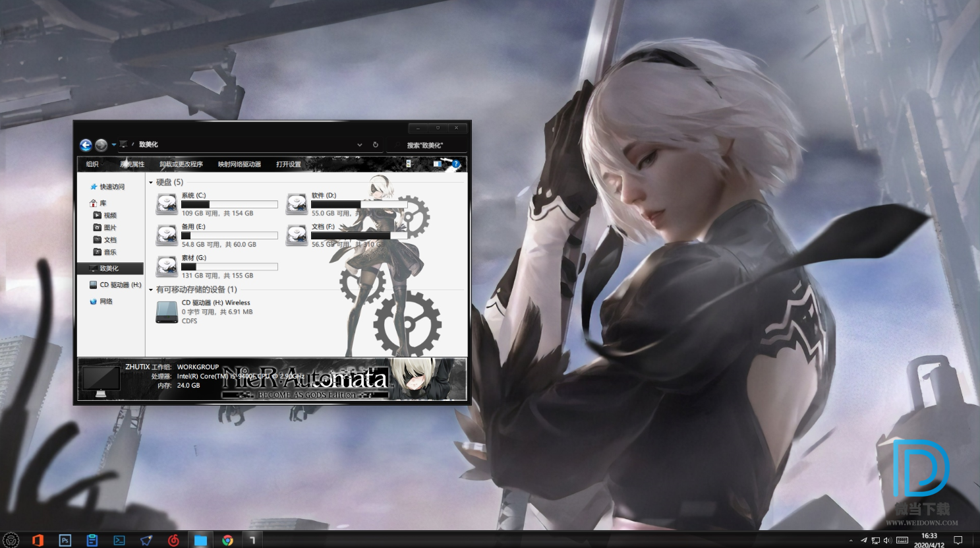This screenshot has width=980, height=548.
Task: Open the terminal app on taskbar
Action: (119, 540)
